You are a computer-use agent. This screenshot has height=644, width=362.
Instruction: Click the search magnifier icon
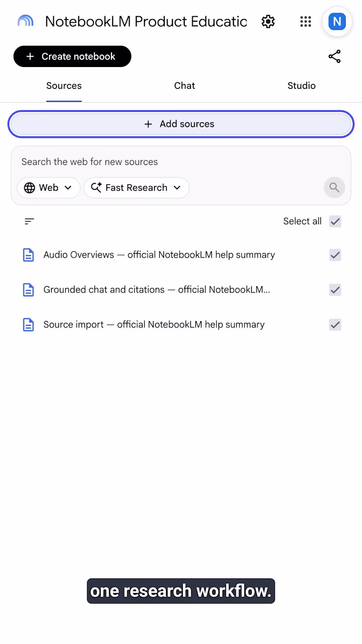[334, 187]
